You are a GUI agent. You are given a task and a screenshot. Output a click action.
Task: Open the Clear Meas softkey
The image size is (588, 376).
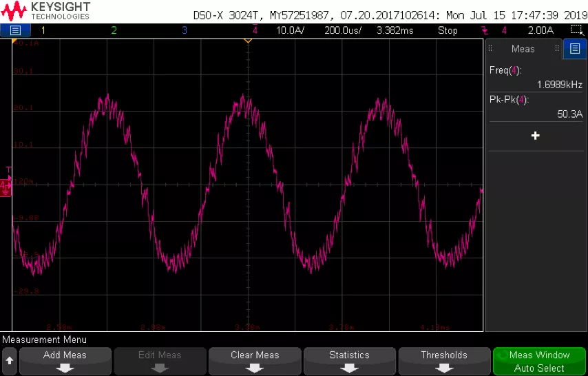click(255, 361)
